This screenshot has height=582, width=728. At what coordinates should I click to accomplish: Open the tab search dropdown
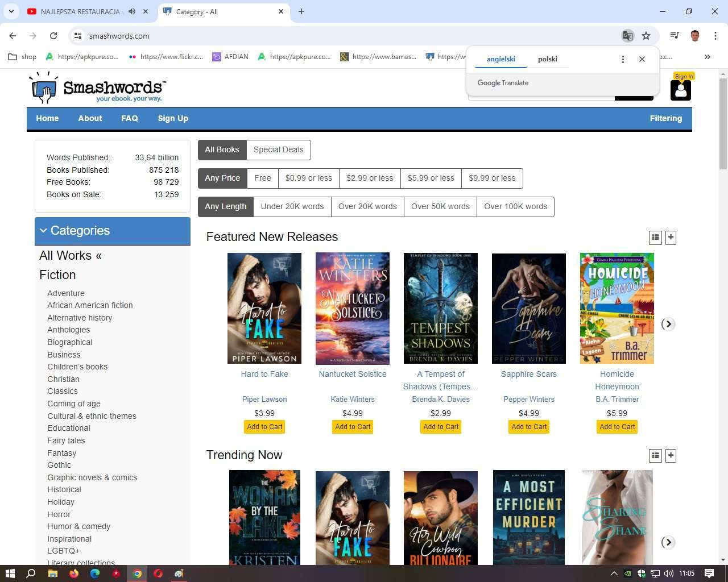[x=11, y=11]
